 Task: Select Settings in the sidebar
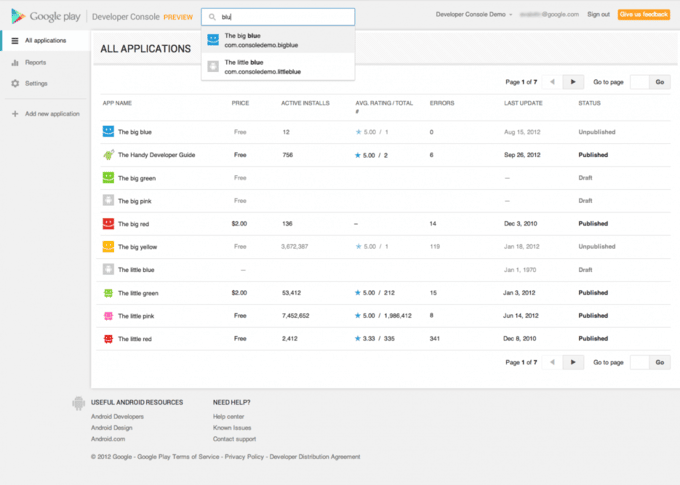36,83
